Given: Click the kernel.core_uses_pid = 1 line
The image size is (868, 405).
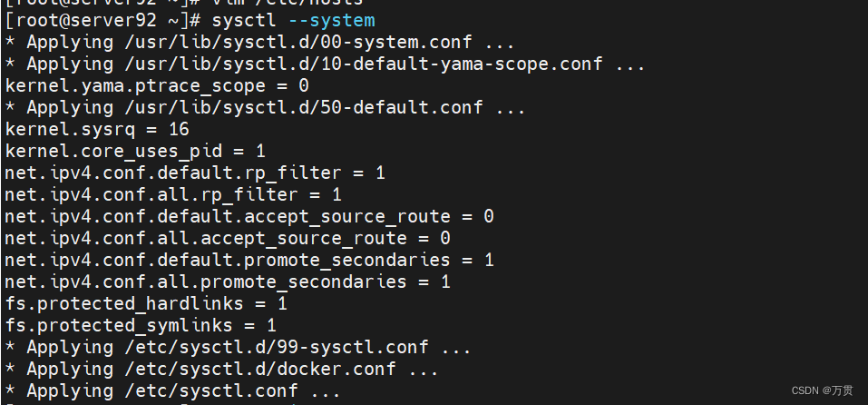Looking at the screenshot, I should [135, 152].
